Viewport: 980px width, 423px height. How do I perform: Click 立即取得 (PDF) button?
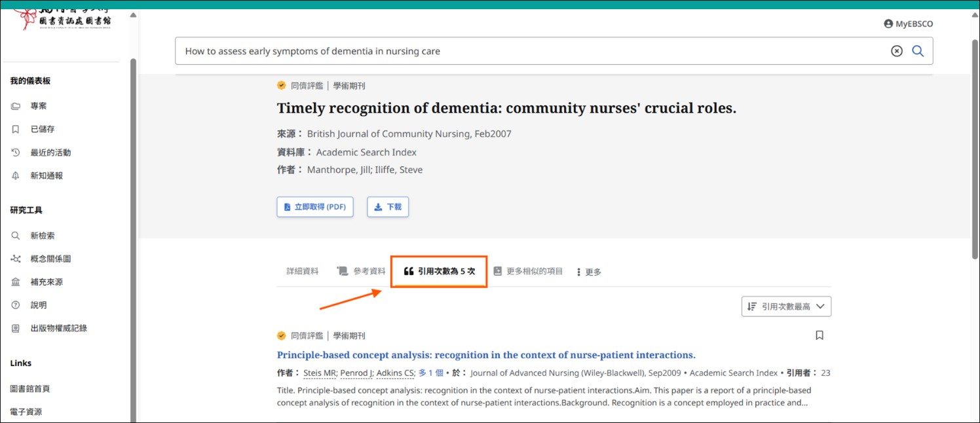tap(315, 207)
